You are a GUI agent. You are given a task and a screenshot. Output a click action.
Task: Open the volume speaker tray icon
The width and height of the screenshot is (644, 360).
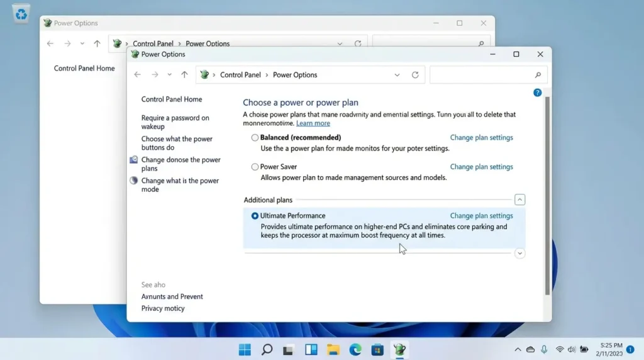point(571,350)
